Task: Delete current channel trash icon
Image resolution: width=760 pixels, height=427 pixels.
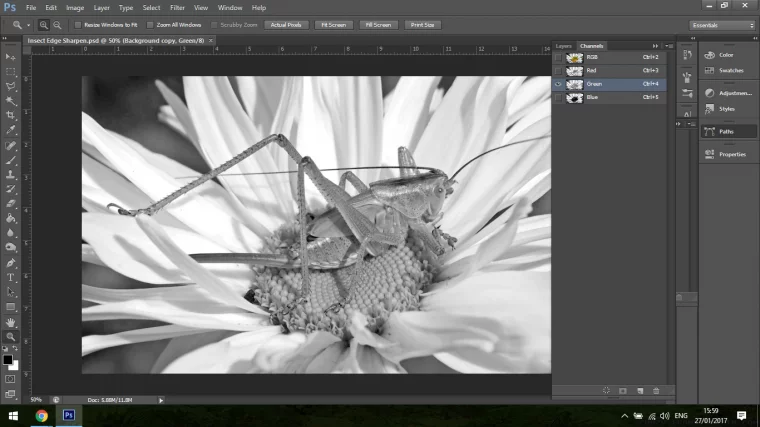Action: pyautogui.click(x=656, y=391)
